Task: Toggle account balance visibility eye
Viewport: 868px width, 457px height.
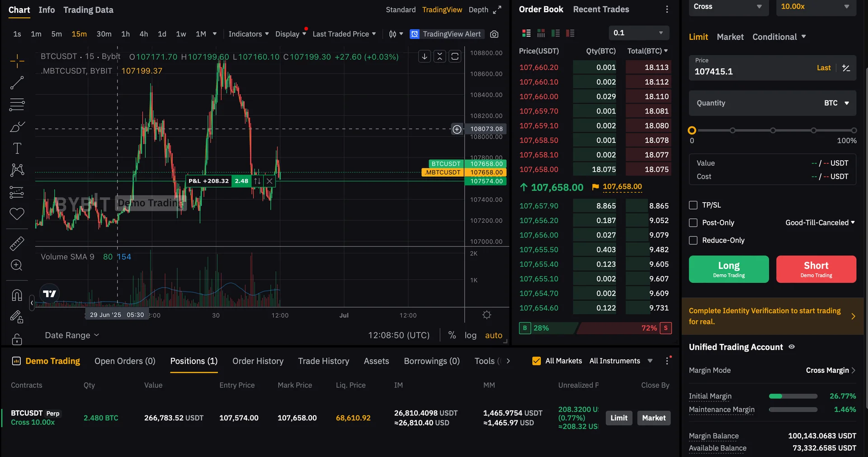Action: pos(792,347)
